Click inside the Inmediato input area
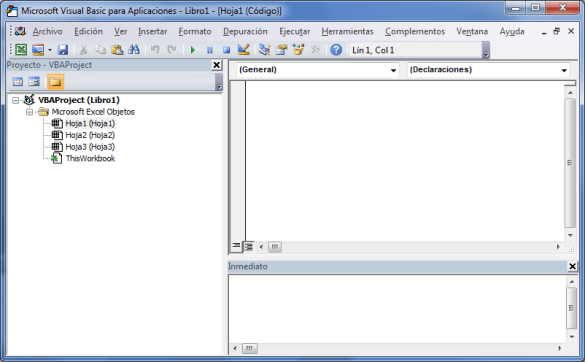Screen dimensions: 585x362 click(x=397, y=309)
